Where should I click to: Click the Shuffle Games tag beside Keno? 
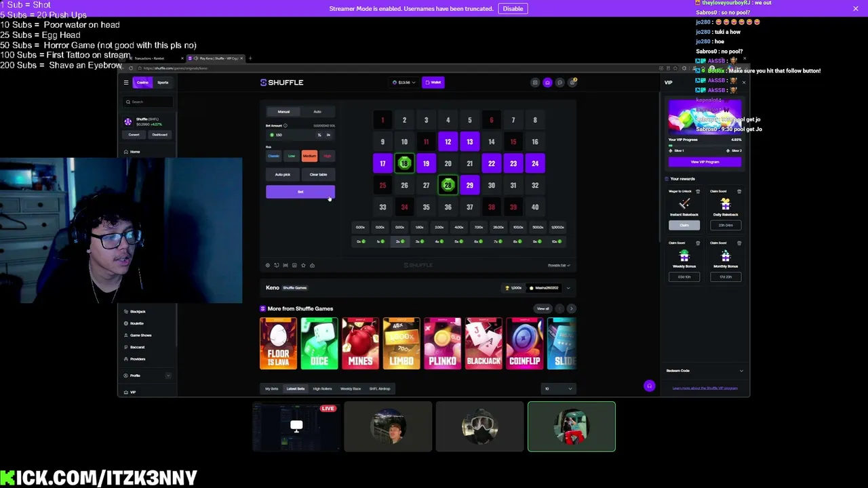click(295, 288)
